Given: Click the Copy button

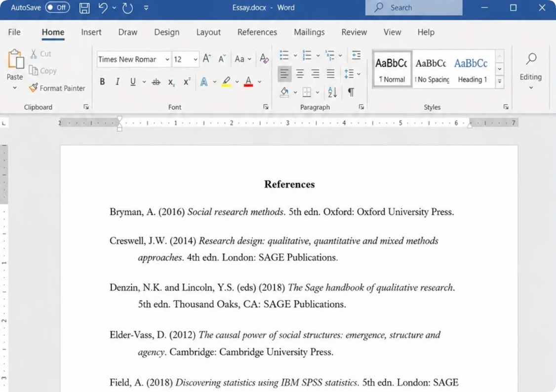Looking at the screenshot, I should click(42, 71).
